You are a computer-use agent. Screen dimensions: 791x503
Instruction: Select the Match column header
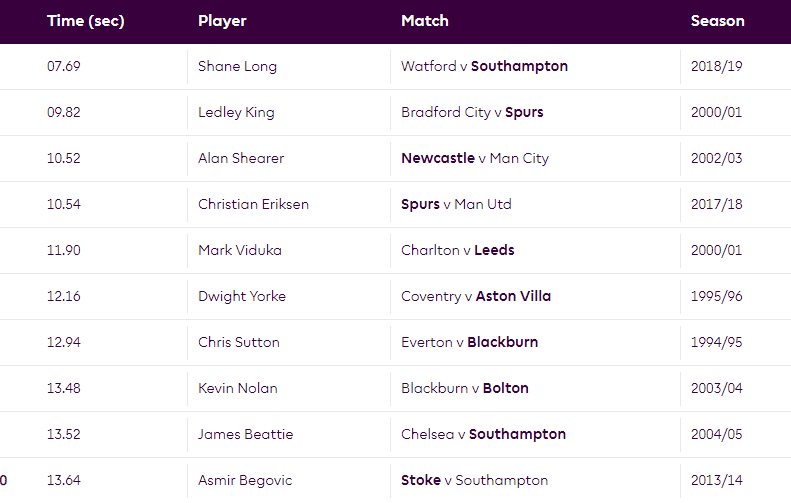click(x=425, y=21)
